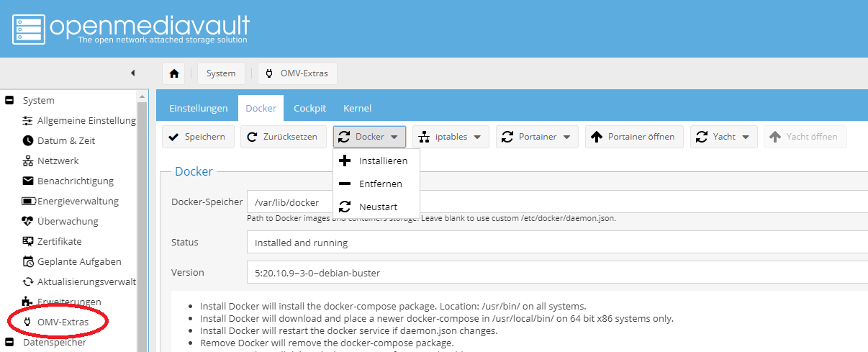Click the openmediavault logo

(x=132, y=29)
